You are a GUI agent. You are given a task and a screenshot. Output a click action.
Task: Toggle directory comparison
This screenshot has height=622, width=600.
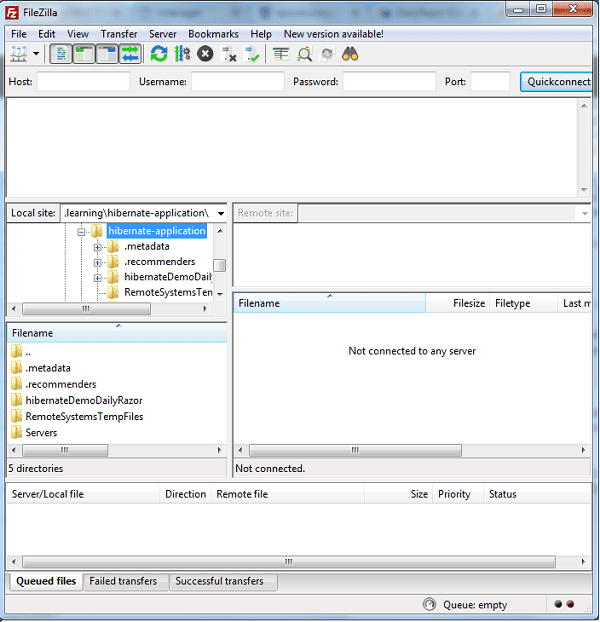point(304,54)
